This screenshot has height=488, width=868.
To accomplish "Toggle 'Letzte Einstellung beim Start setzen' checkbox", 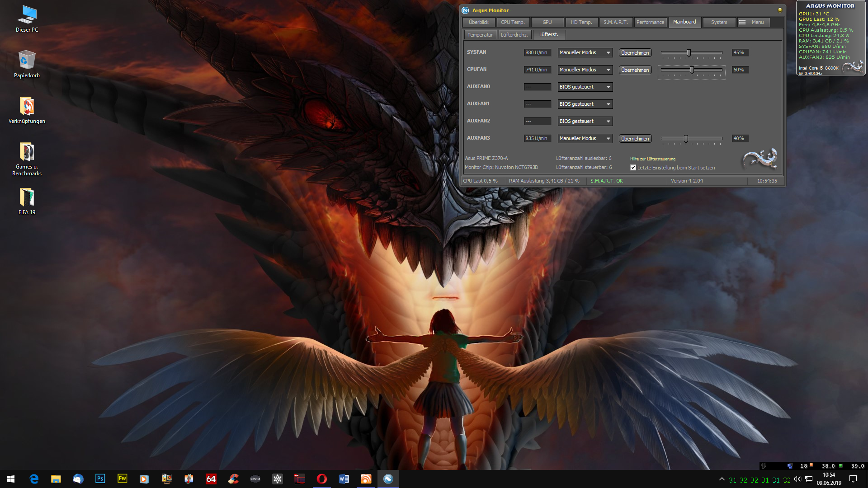I will [x=633, y=168].
